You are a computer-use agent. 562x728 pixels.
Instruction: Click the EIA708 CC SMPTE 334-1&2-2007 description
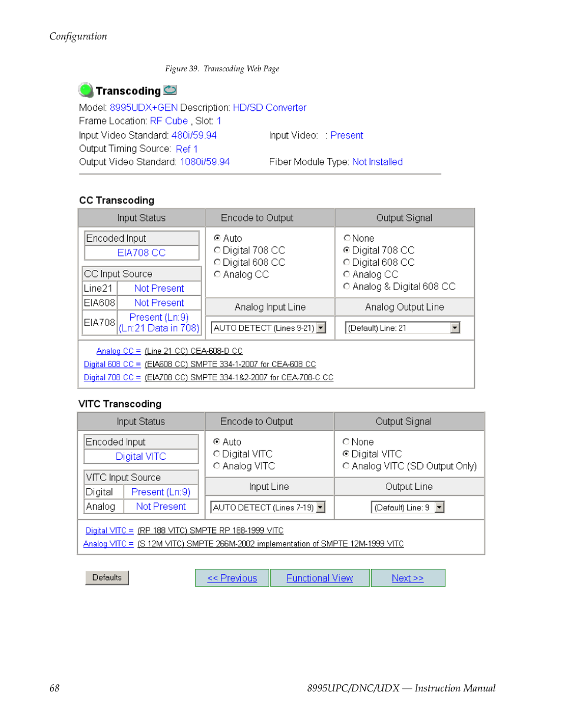click(x=239, y=377)
